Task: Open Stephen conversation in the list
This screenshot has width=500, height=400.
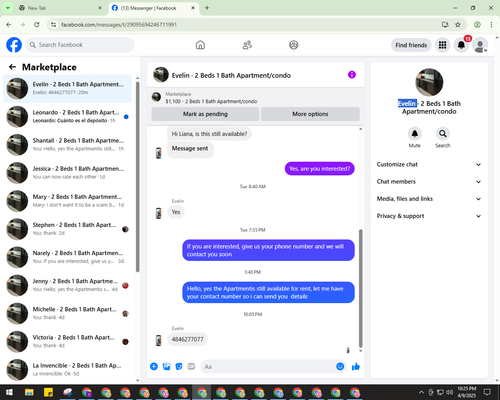Action: click(67, 229)
